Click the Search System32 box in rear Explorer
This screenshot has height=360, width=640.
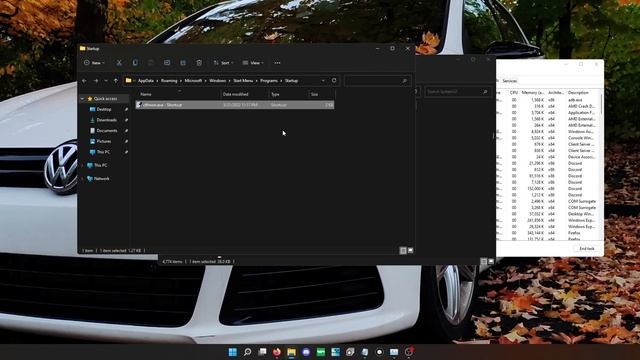point(457,92)
